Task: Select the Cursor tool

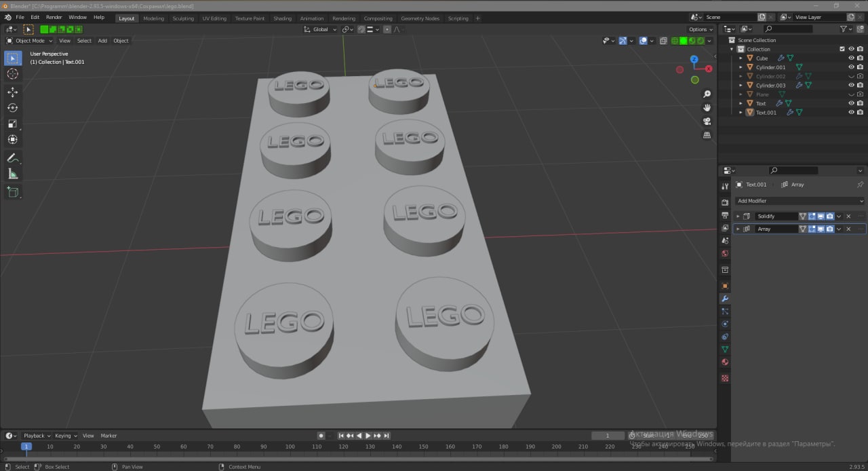Action: point(13,74)
